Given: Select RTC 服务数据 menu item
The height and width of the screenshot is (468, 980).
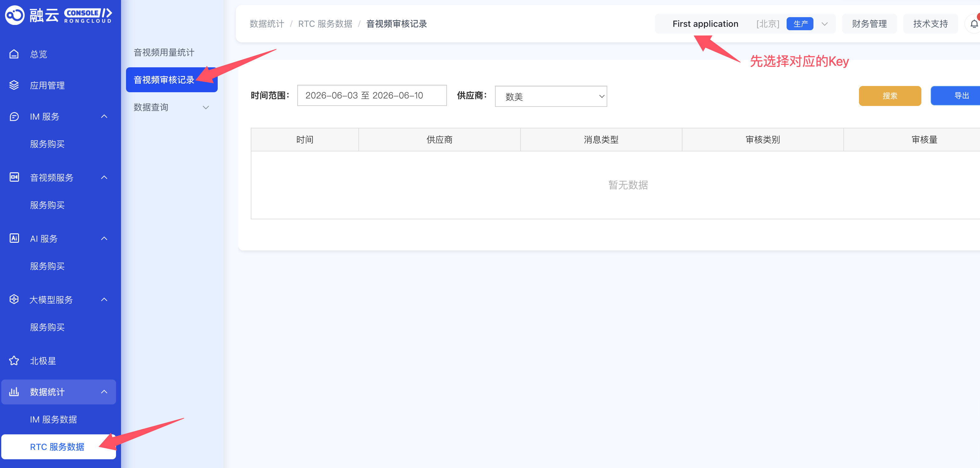Looking at the screenshot, I should (x=59, y=447).
